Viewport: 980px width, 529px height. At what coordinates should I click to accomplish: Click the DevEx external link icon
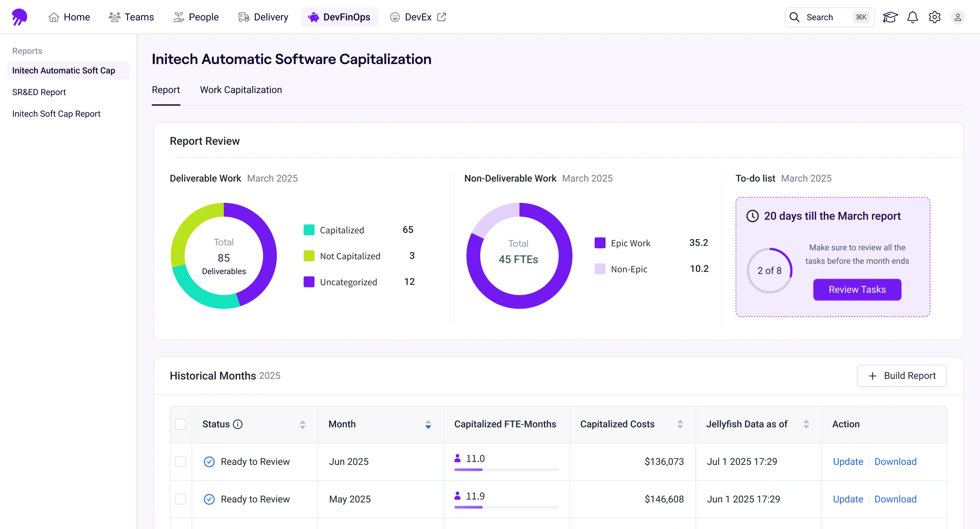click(441, 17)
